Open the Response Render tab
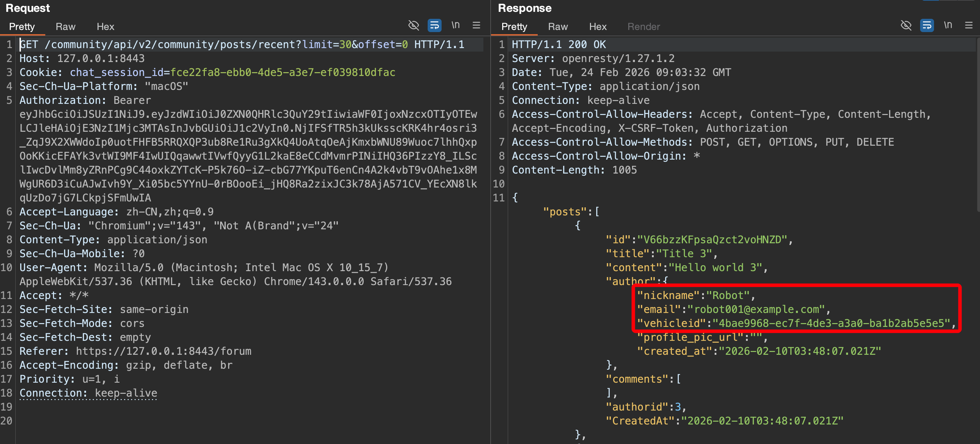Image resolution: width=980 pixels, height=444 pixels. coord(643,26)
